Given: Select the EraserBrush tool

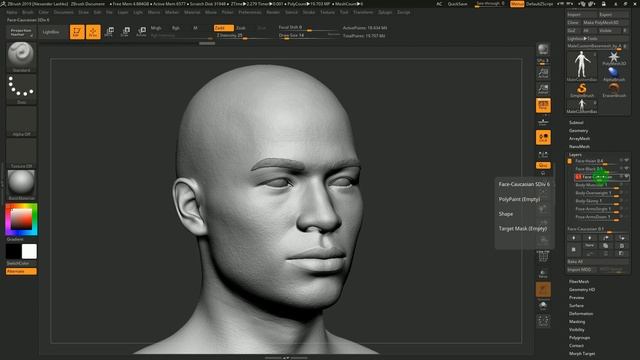Looking at the screenshot, I should click(613, 90).
